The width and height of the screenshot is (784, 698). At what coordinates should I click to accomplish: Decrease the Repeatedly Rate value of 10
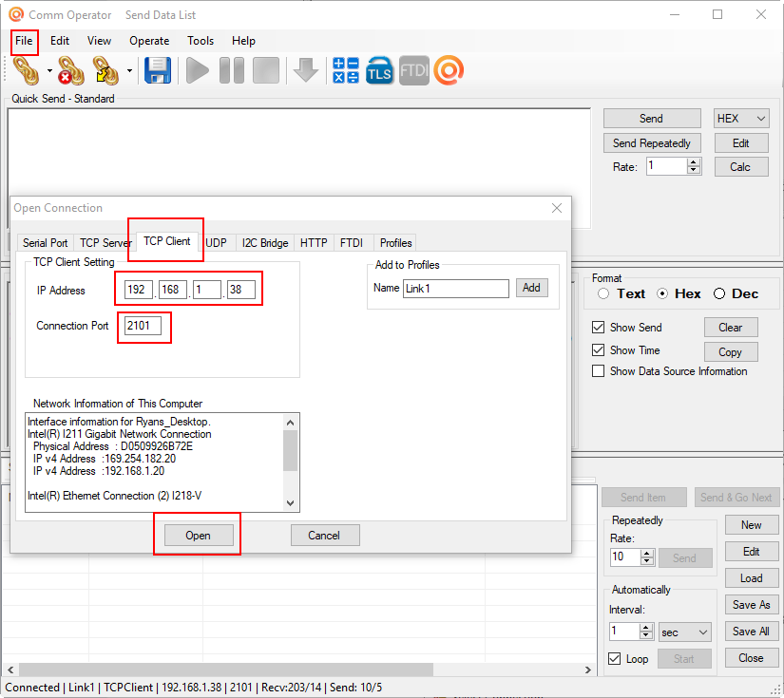647,560
